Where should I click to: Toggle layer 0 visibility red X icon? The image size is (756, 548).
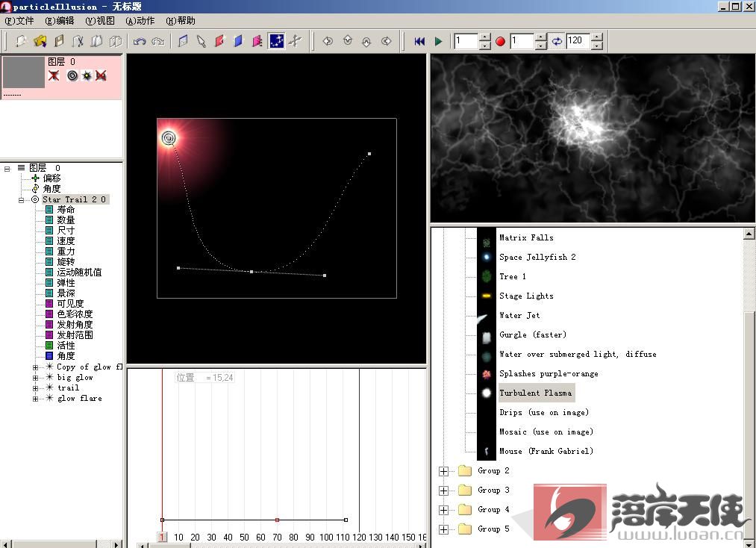[x=54, y=75]
